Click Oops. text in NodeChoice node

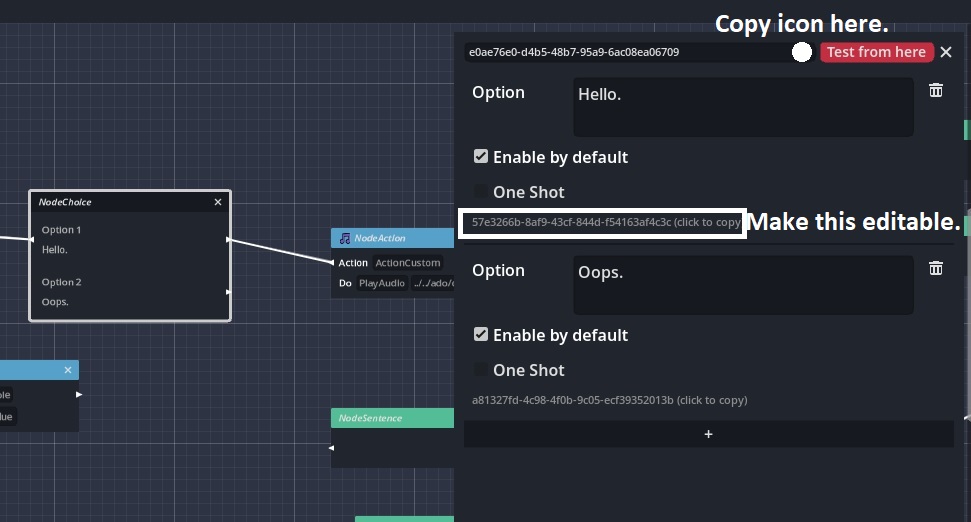point(55,302)
